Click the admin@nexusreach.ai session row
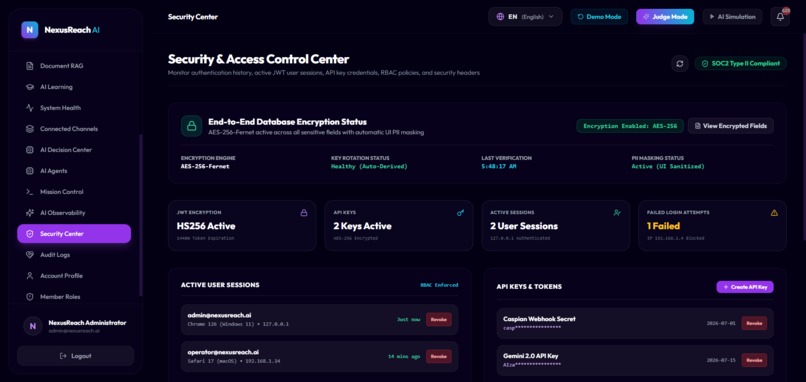Image resolution: width=806 pixels, height=382 pixels. 319,319
